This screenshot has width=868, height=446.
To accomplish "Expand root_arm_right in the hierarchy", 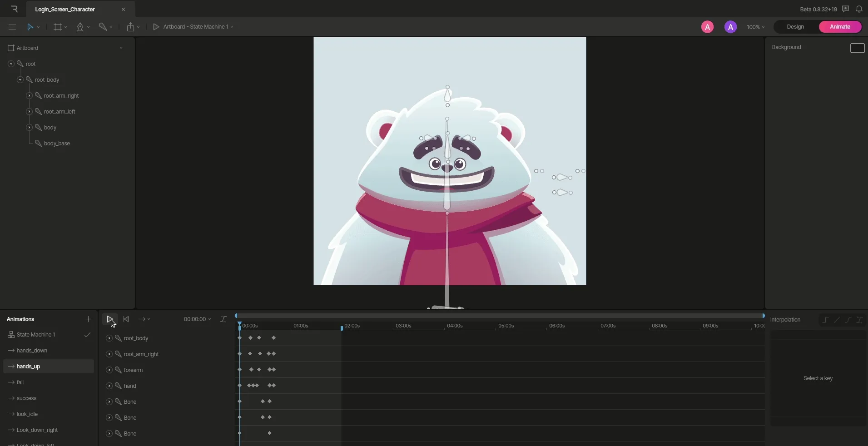I will tap(30, 96).
